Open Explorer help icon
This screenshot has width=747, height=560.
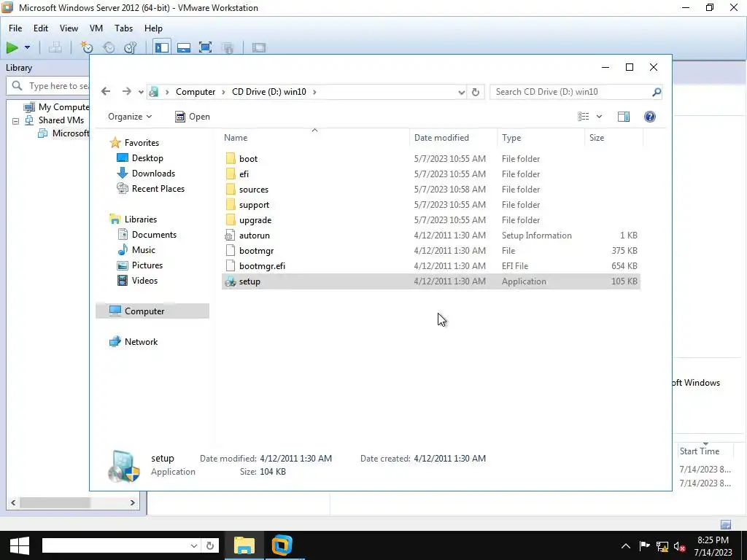click(x=650, y=117)
